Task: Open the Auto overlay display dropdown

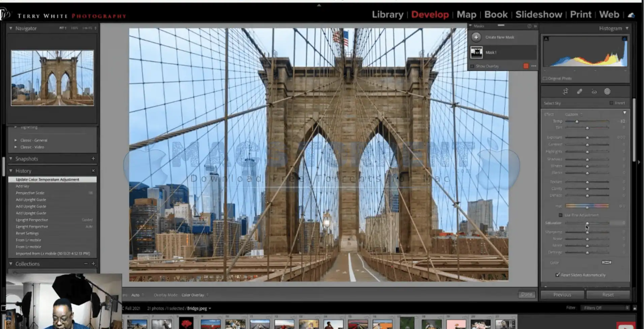Action: (137, 295)
